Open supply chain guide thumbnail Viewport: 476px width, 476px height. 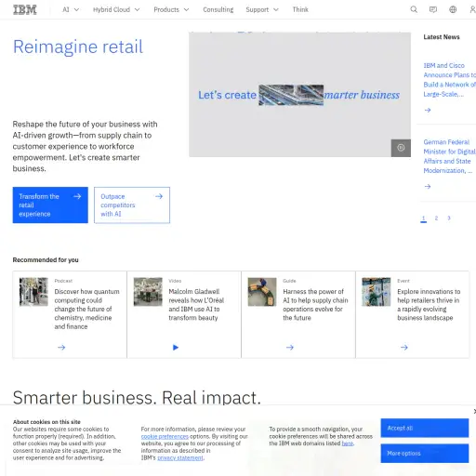pos(262,292)
